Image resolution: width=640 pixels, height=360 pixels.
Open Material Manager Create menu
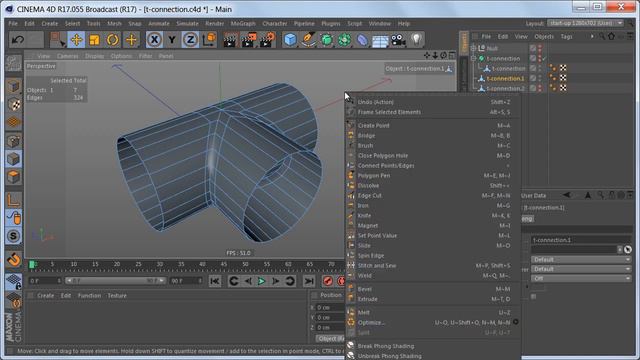pyautogui.click(x=45, y=296)
